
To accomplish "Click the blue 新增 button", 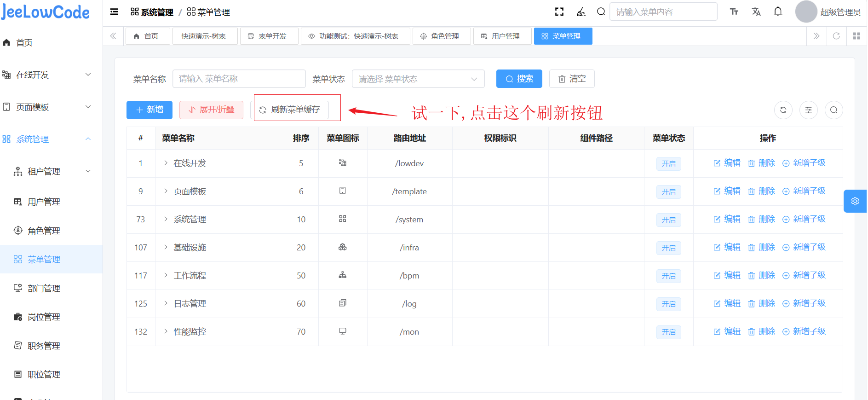I will coord(149,110).
